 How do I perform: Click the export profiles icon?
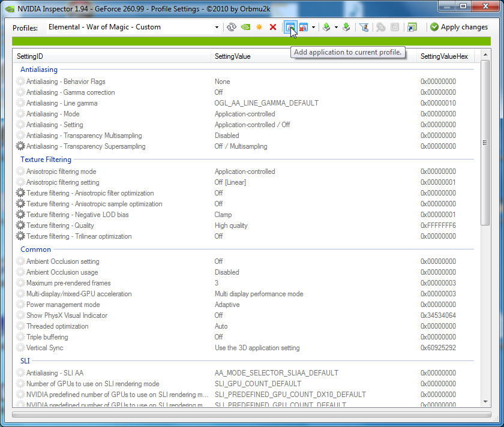point(326,27)
